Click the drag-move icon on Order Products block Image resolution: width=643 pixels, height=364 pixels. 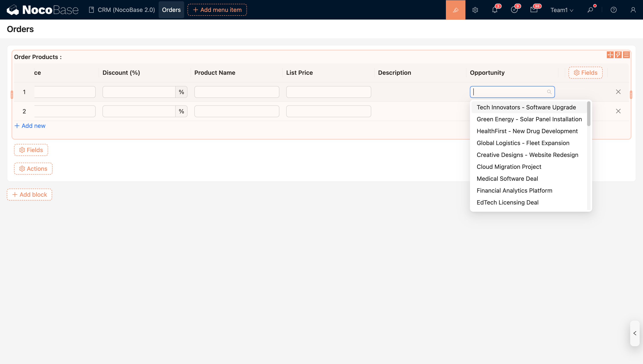[x=610, y=55]
